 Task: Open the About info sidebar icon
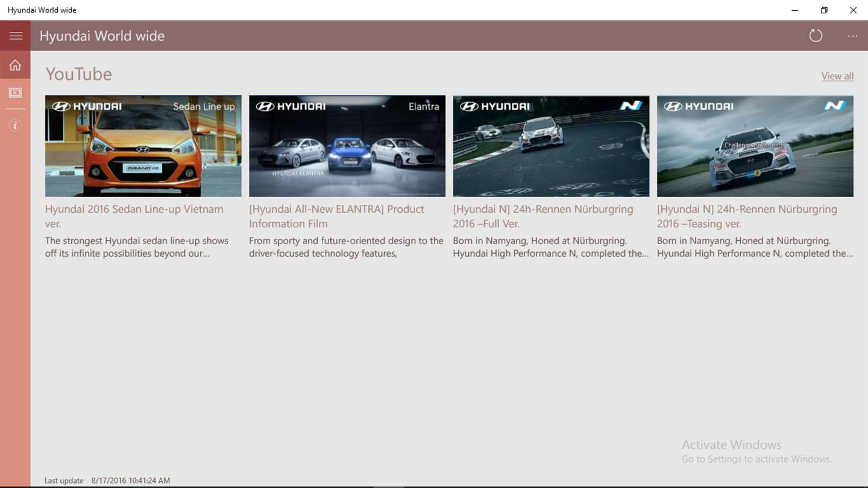15,125
